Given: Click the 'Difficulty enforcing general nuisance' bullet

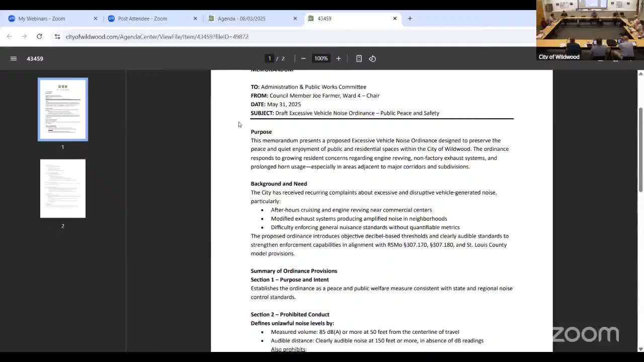Looking at the screenshot, I should 365,227.
